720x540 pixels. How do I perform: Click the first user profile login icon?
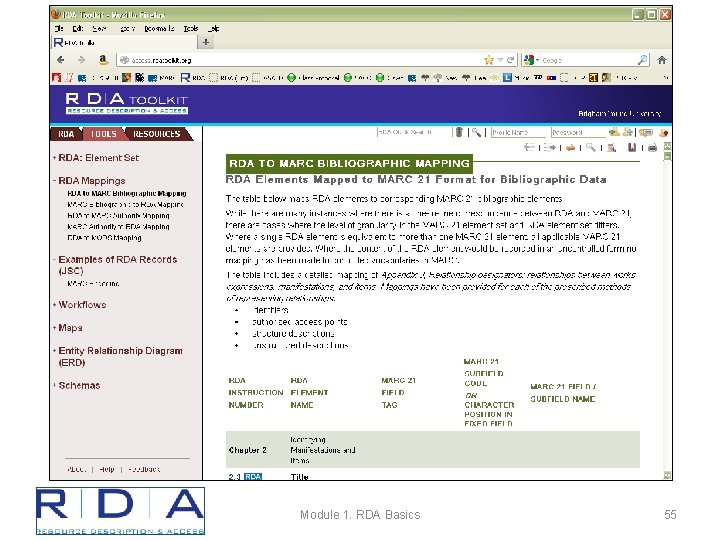click(614, 132)
